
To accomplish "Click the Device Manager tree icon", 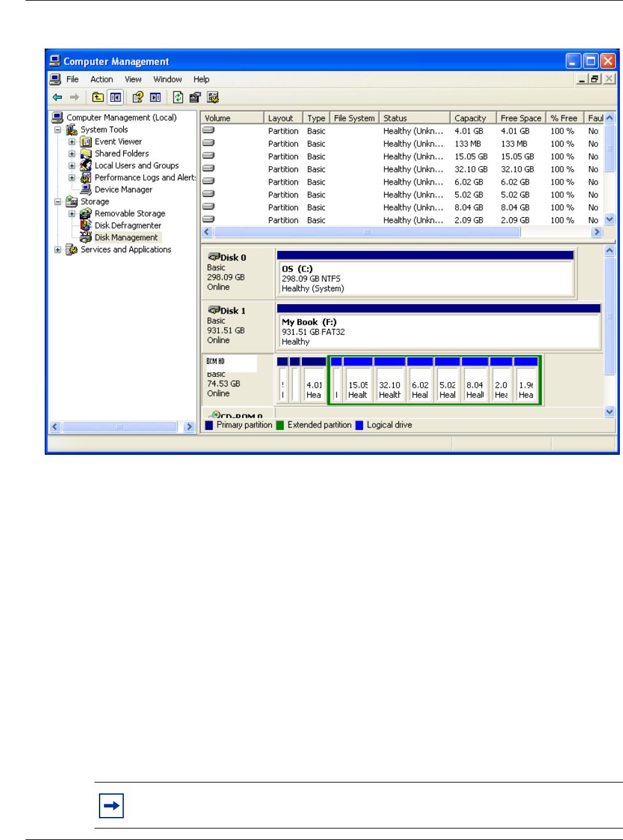I will click(86, 189).
